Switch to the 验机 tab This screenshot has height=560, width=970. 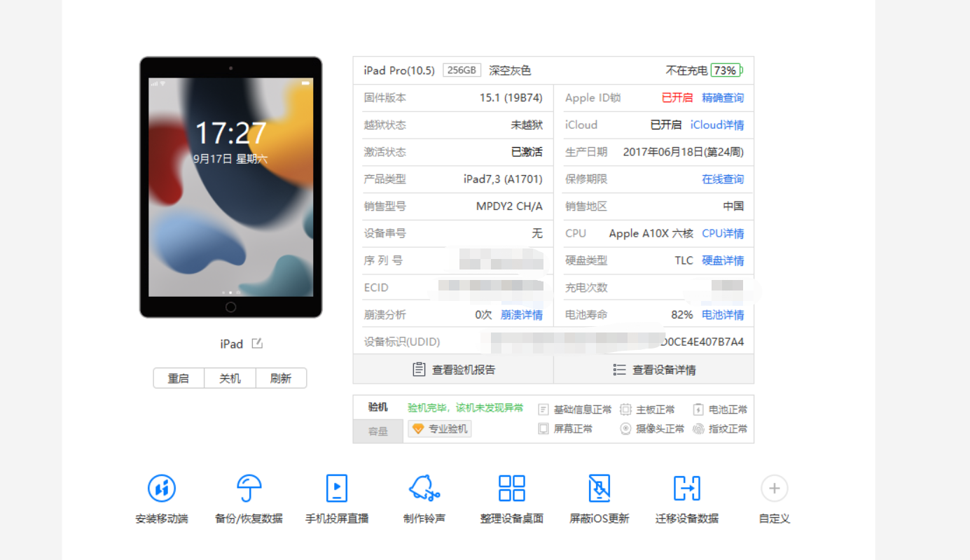coord(378,407)
